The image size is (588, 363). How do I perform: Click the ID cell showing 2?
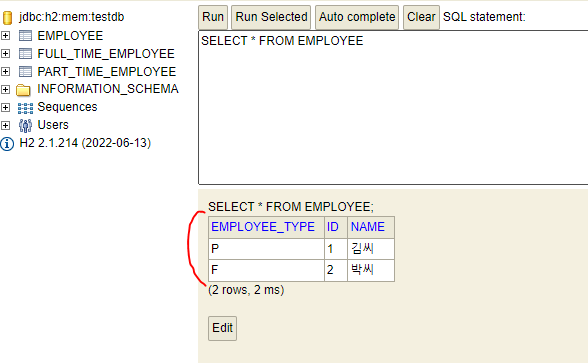click(x=336, y=270)
